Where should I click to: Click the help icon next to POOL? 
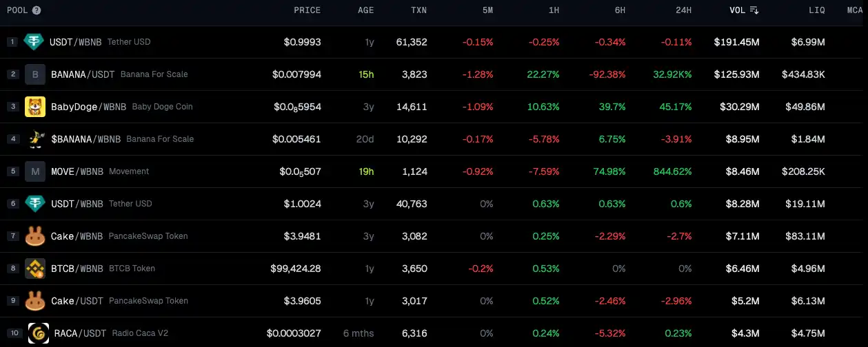click(x=37, y=10)
